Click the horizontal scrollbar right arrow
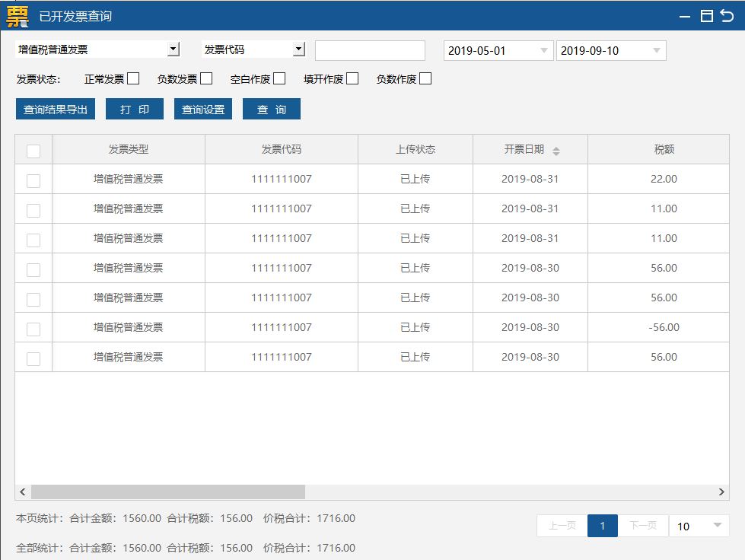The height and width of the screenshot is (560, 745). coord(721,492)
